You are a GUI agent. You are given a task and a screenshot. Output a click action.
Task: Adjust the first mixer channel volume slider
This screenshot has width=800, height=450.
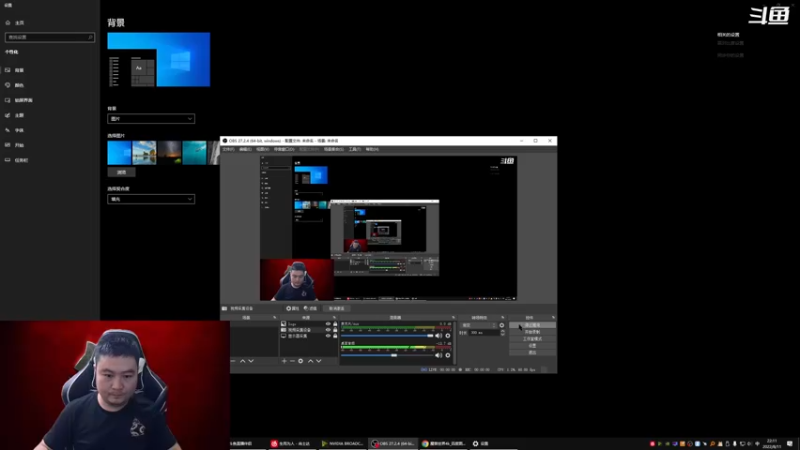387,336
